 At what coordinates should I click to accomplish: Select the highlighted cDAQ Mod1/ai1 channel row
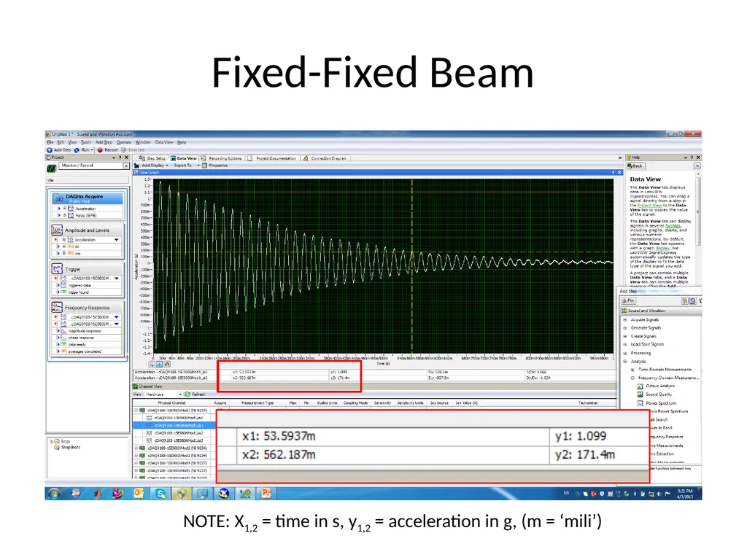click(174, 425)
